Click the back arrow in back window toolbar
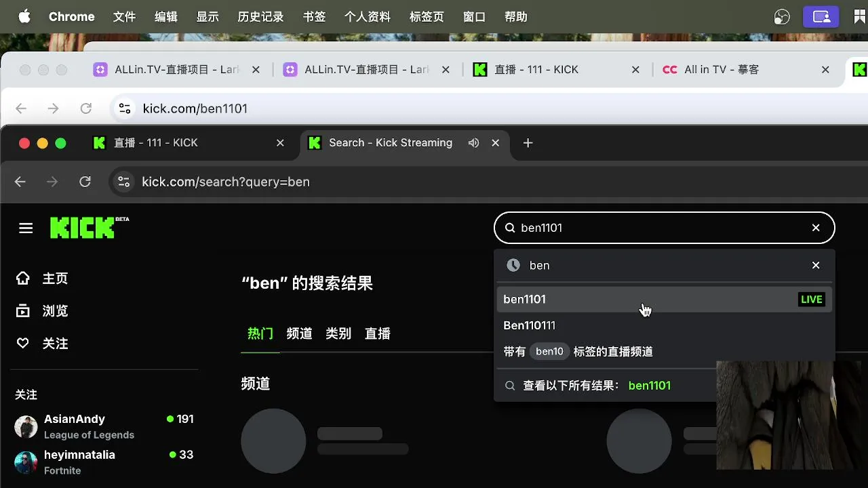 [x=20, y=108]
